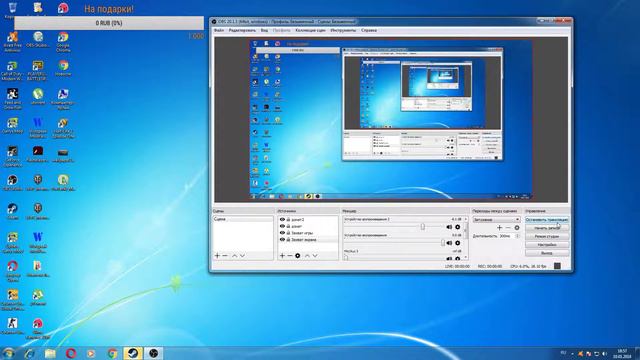The width and height of the screenshot is (640, 360).
Task: Open the Вид menu
Action: (x=264, y=30)
